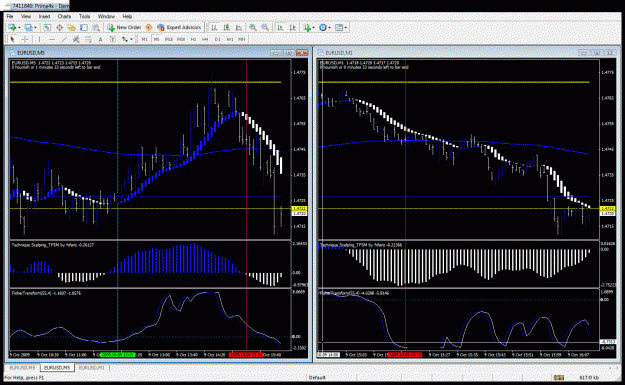Screen dimensions: 625x385
Task: Click the Default profile in status bar
Action: click(317, 377)
